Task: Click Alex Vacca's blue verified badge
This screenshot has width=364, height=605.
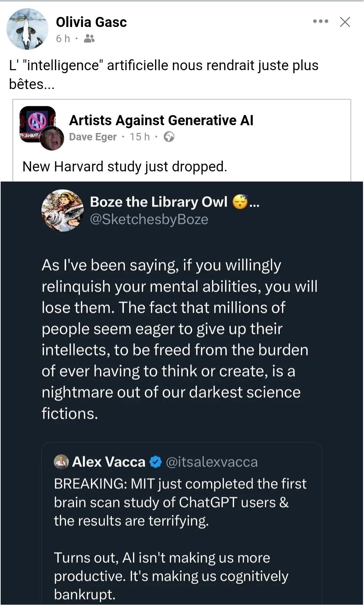Action: (155, 462)
